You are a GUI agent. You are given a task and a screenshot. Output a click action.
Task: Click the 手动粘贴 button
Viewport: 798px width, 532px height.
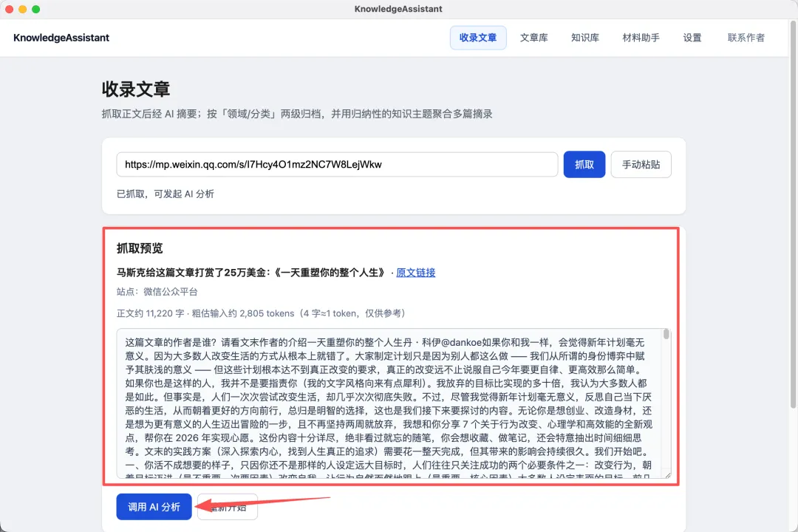pyautogui.click(x=641, y=165)
